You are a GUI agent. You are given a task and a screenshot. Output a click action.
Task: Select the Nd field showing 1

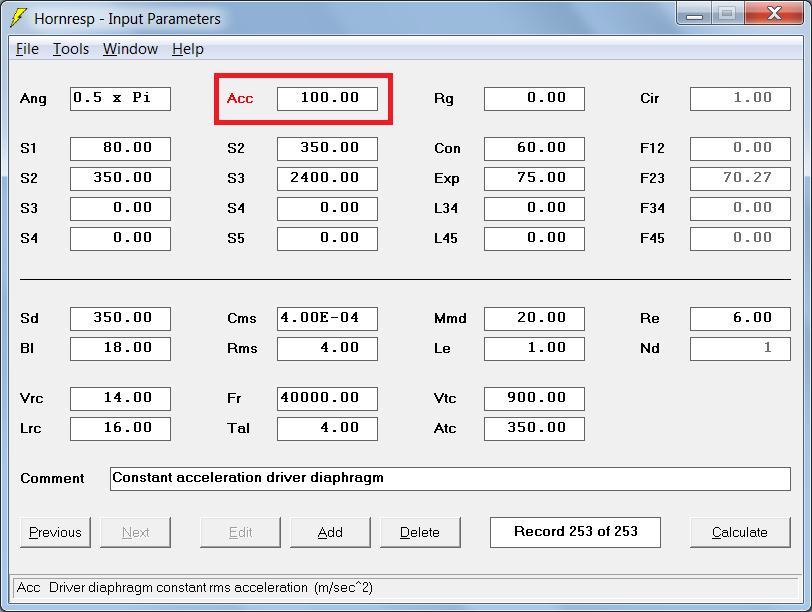click(x=741, y=348)
